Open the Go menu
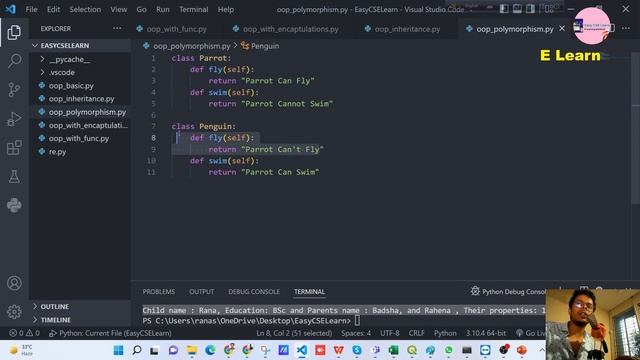This screenshot has height=360, width=640. coord(141,9)
